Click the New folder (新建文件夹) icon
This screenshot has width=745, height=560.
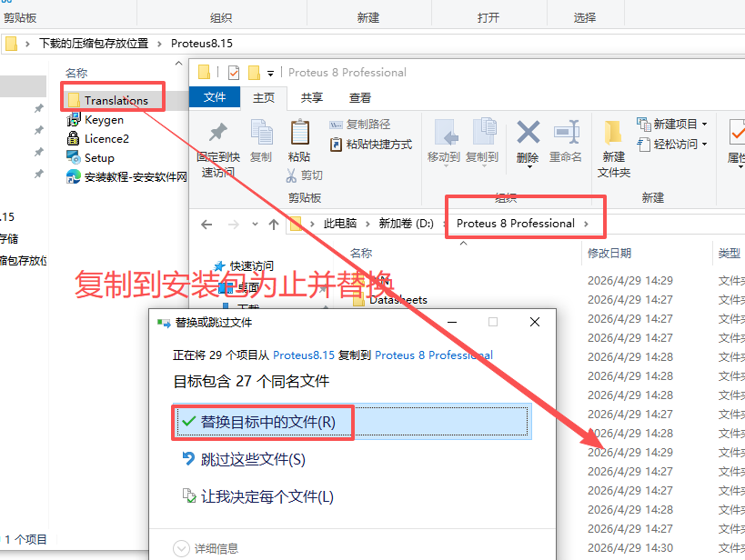613,133
